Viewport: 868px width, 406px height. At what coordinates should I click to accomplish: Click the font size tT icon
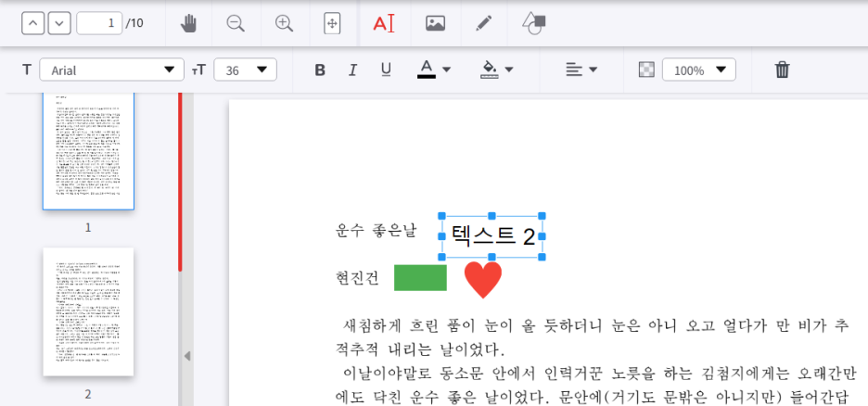(198, 70)
